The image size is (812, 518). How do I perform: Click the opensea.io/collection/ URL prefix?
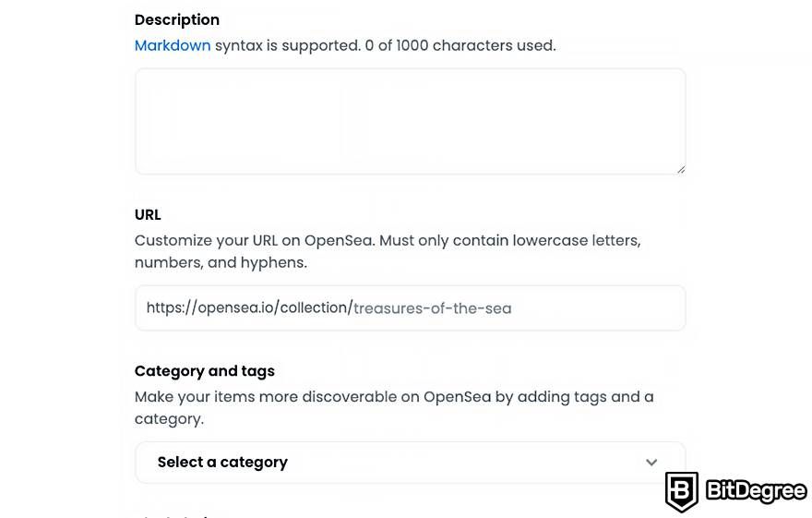coord(250,307)
